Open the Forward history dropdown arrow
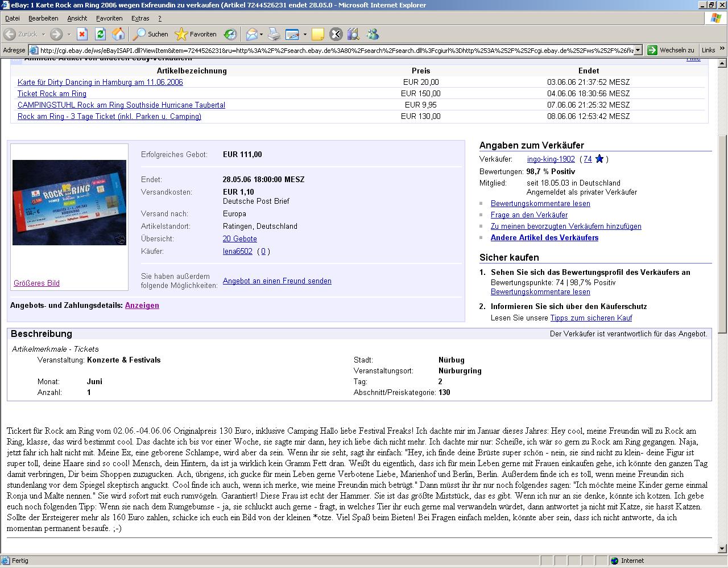Screen dimensions: 728x568 69,34
